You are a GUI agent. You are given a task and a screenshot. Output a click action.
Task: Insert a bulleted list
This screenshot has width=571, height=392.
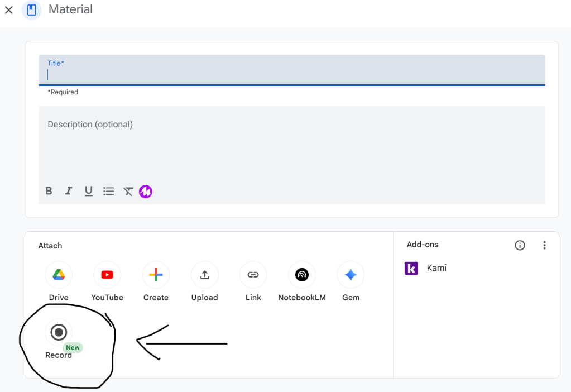[108, 191]
